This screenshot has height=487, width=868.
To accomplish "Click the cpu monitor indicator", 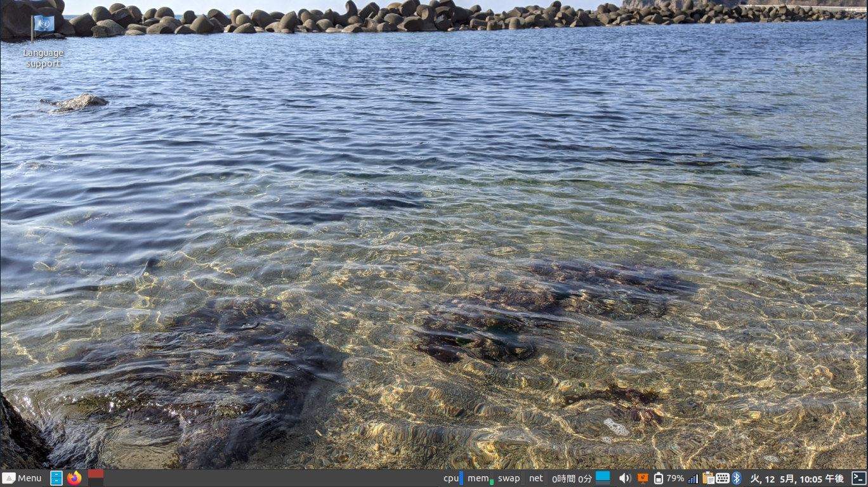I will click(x=453, y=478).
